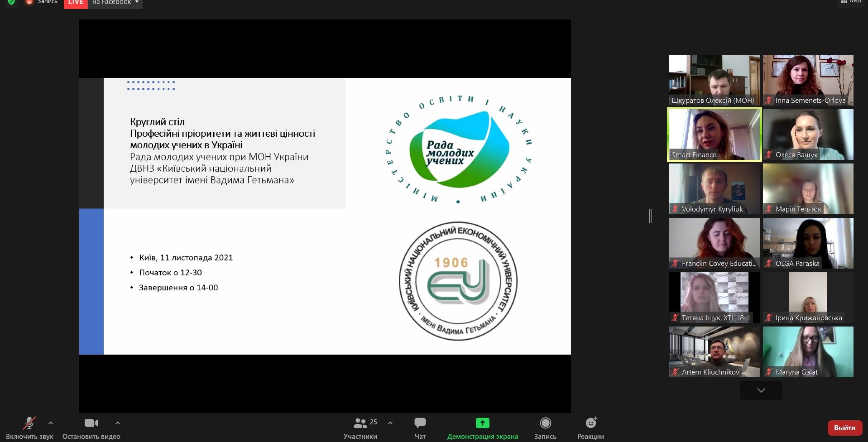Image resolution: width=868 pixels, height=442 pixels.
Task: Show more participants with the down chevron
Action: pos(761,390)
